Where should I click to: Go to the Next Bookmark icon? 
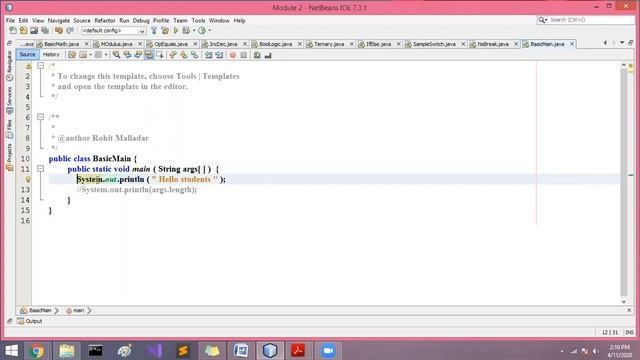click(184, 55)
